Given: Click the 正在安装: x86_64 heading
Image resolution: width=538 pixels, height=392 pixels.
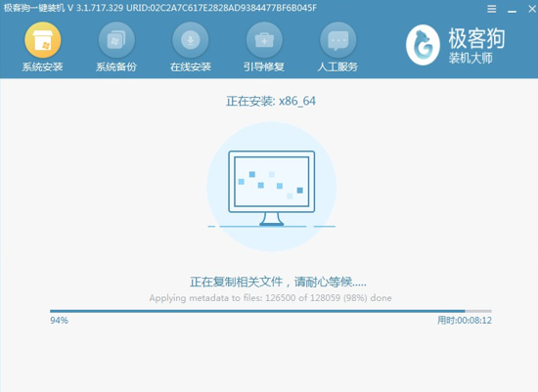Looking at the screenshot, I should pyautogui.click(x=271, y=101).
